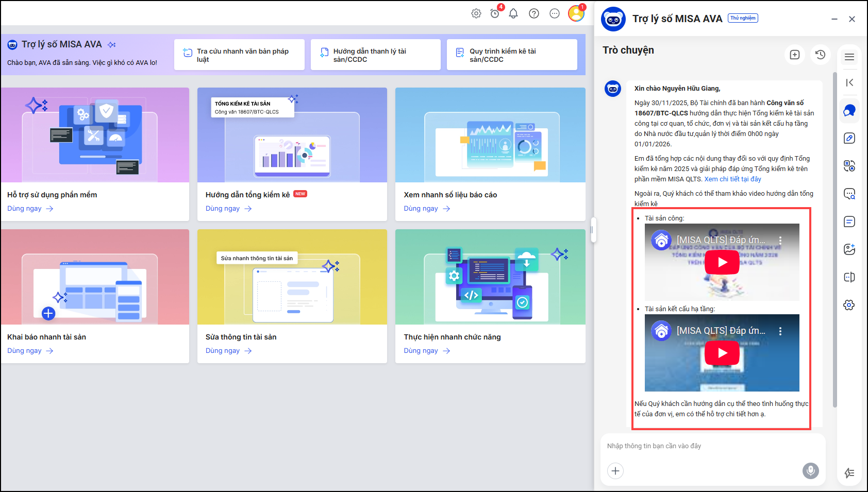The width and height of the screenshot is (868, 492).
Task: Focus the "Nhập thông tin bạn cần vào đây" input
Action: (x=713, y=446)
